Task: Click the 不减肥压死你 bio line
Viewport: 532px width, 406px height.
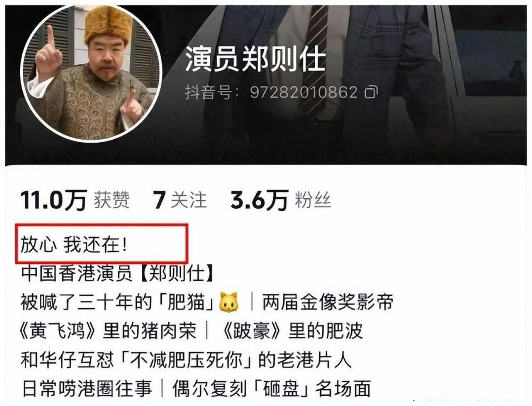Action: 186,360
